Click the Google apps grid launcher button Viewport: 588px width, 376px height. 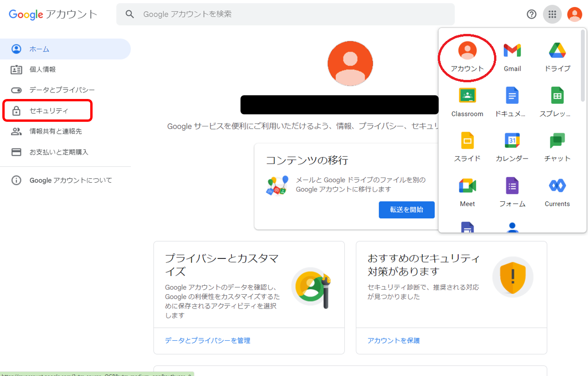tap(552, 14)
